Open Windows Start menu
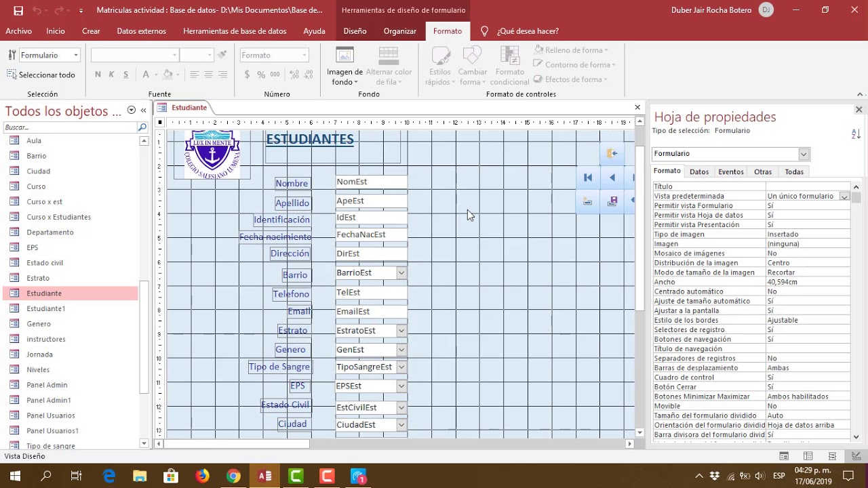This screenshot has width=868, height=488. click(15, 476)
